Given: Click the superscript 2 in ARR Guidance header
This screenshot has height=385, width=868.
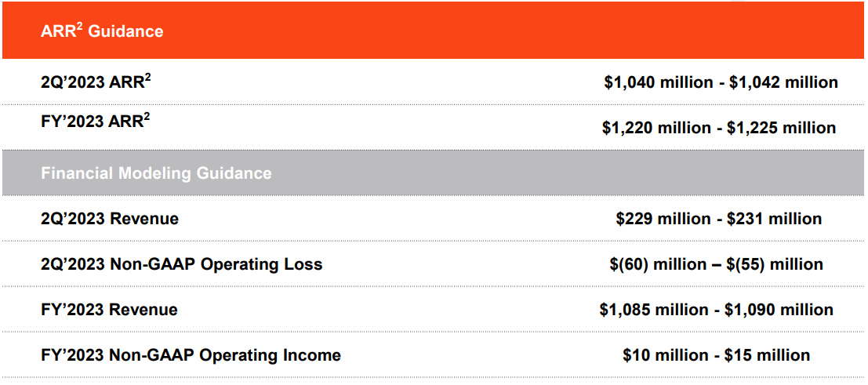Looking at the screenshot, I should pyautogui.click(x=80, y=26).
